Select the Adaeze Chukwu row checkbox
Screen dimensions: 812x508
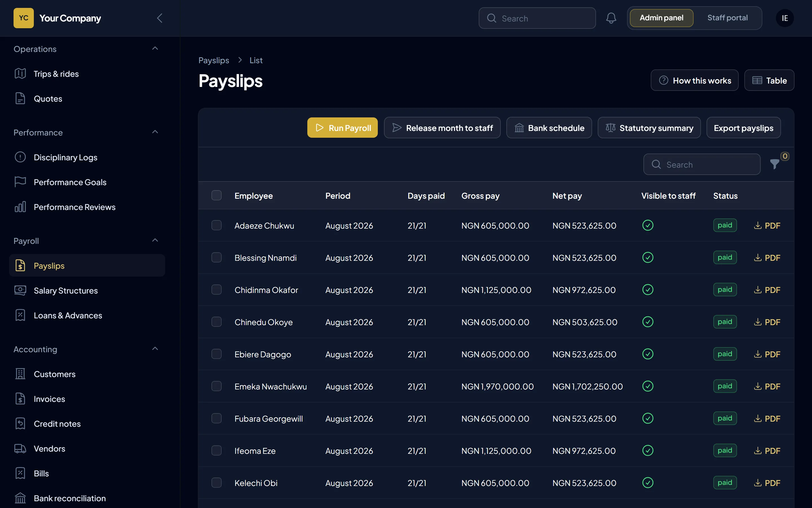pos(217,225)
